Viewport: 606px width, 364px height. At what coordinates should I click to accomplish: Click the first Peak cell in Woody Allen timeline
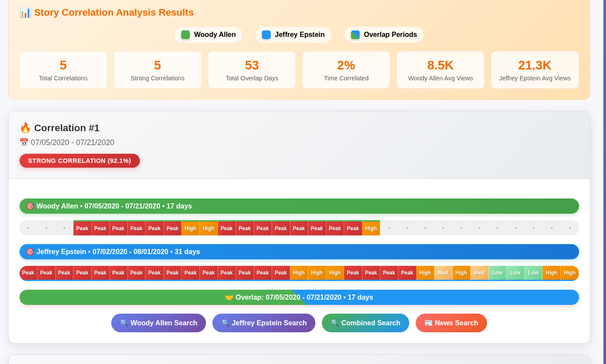click(x=82, y=228)
